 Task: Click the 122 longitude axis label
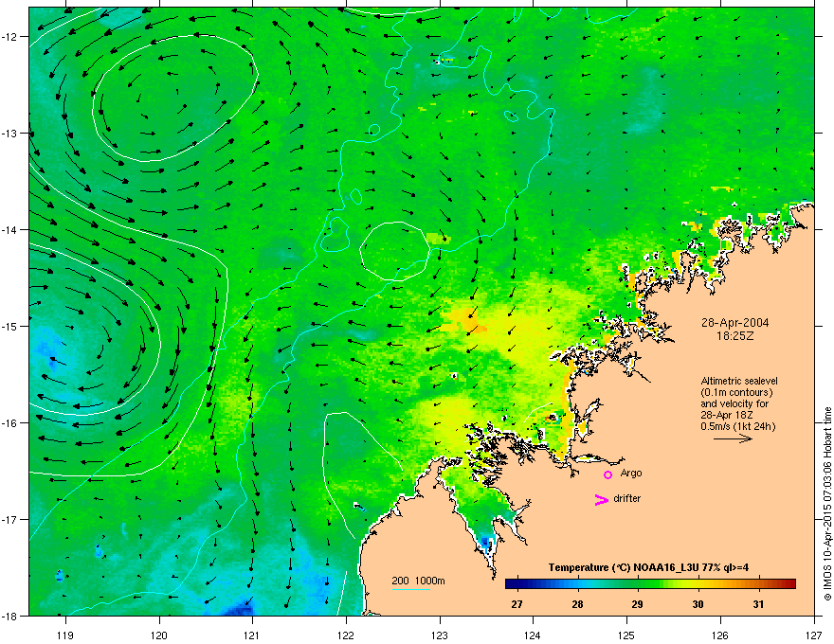pyautogui.click(x=346, y=635)
